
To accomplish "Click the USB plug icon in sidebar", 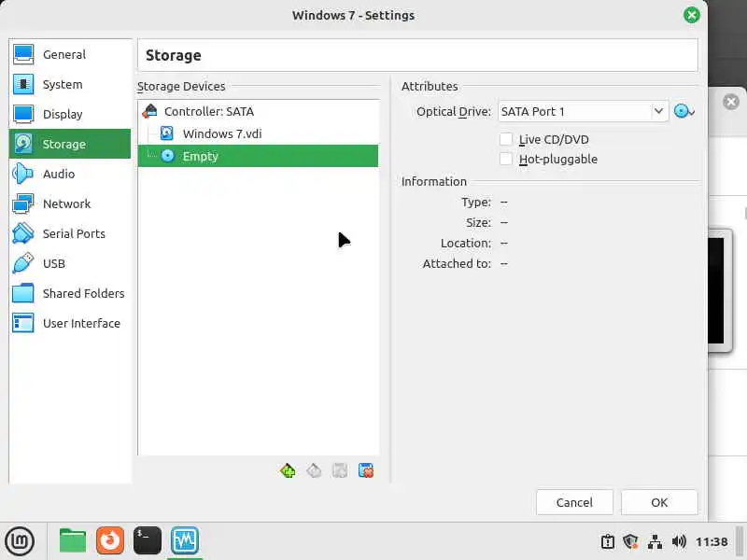I will coord(22,263).
